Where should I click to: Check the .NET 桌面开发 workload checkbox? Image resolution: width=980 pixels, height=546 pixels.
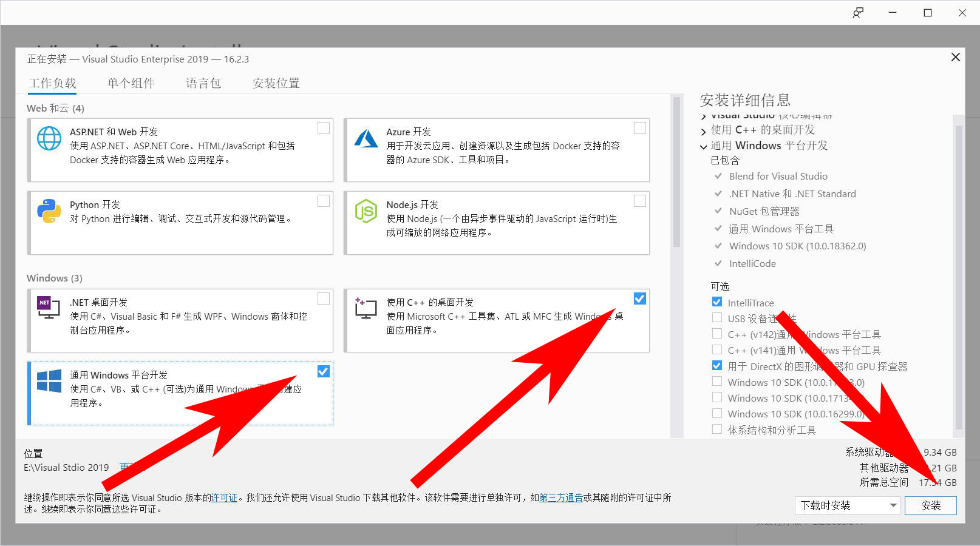[x=324, y=298]
